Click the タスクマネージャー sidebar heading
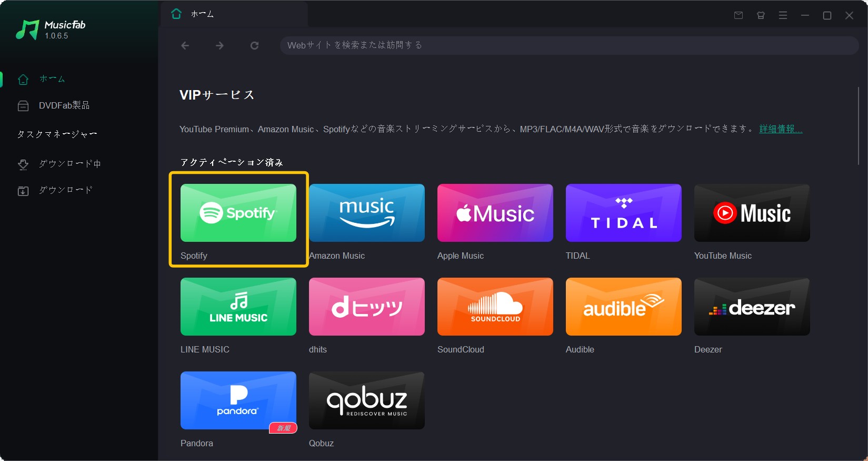Viewport: 868px width, 461px height. 57,134
